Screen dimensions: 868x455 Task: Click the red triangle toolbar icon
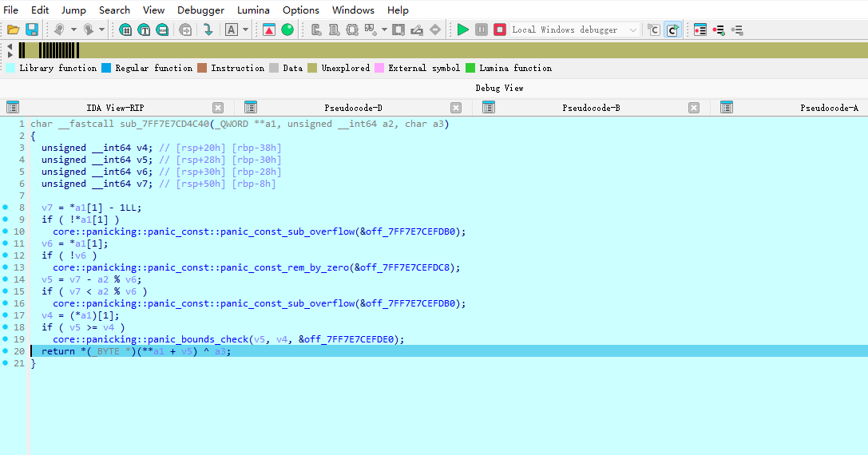269,30
